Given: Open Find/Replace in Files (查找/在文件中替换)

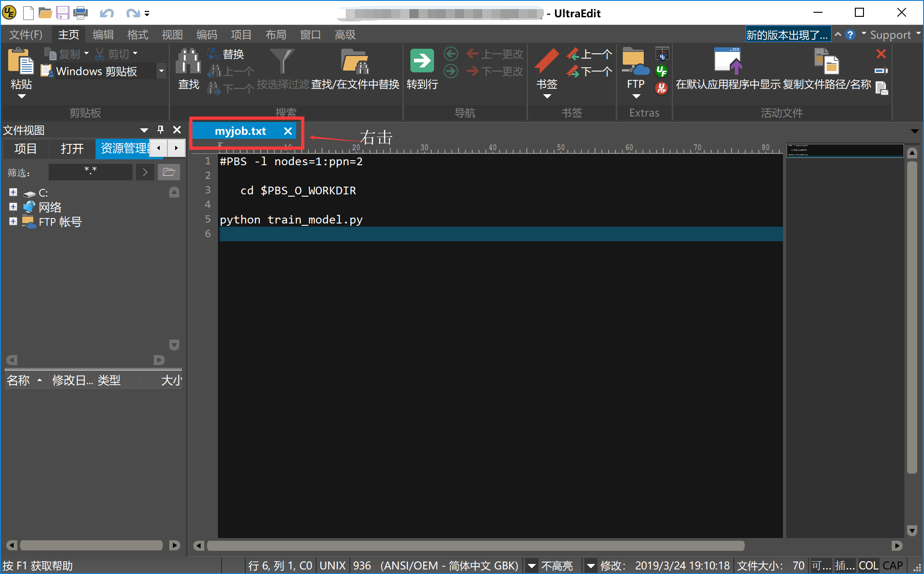Looking at the screenshot, I should [355, 68].
